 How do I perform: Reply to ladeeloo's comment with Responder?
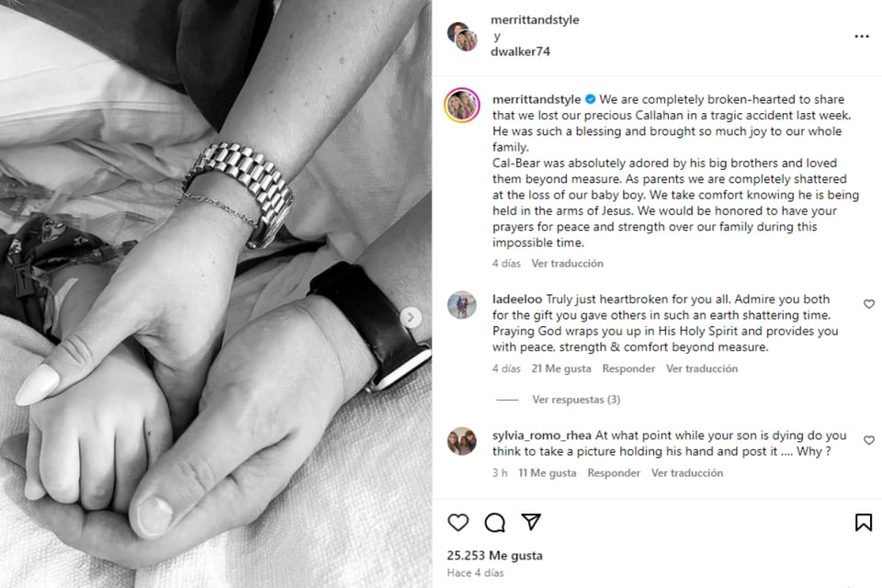(628, 369)
